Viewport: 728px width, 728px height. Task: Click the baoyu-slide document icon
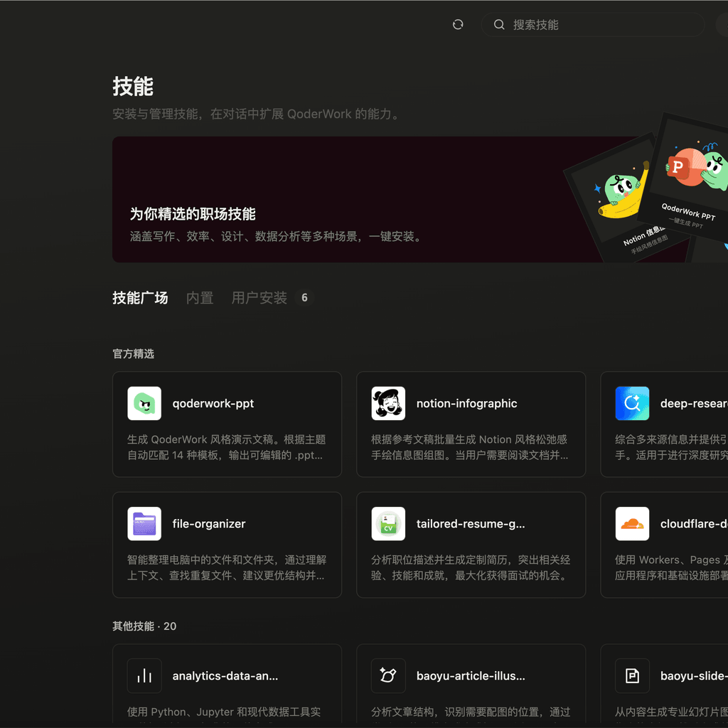pos(632,675)
